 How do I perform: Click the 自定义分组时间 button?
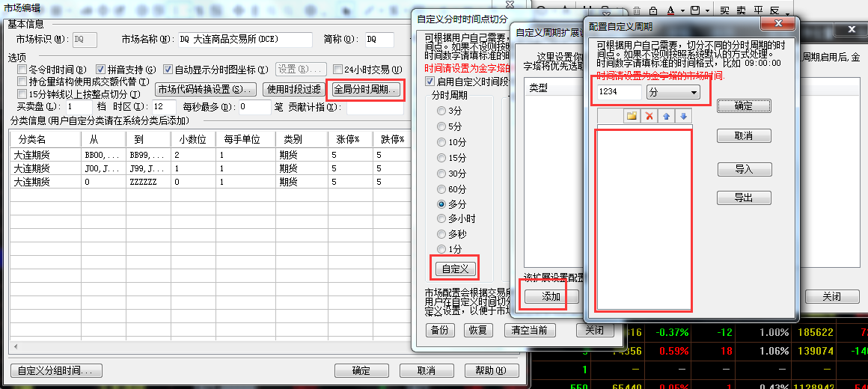point(56,371)
